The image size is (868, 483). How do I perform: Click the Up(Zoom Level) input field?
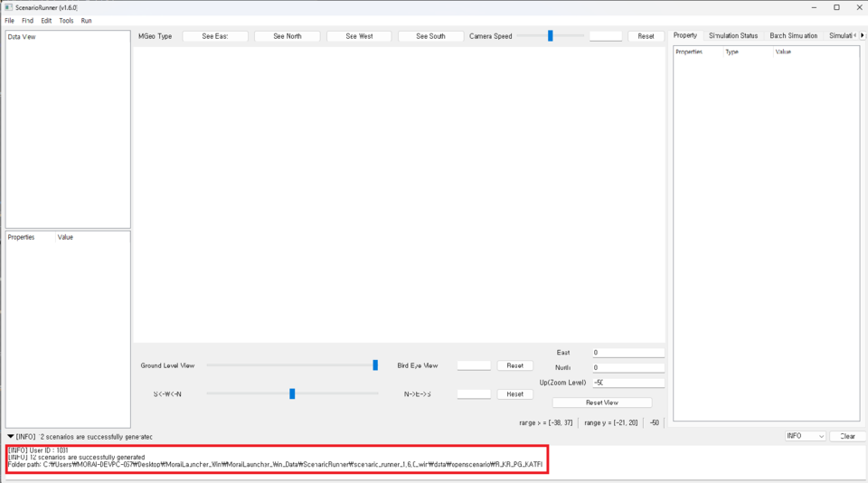[x=627, y=383]
